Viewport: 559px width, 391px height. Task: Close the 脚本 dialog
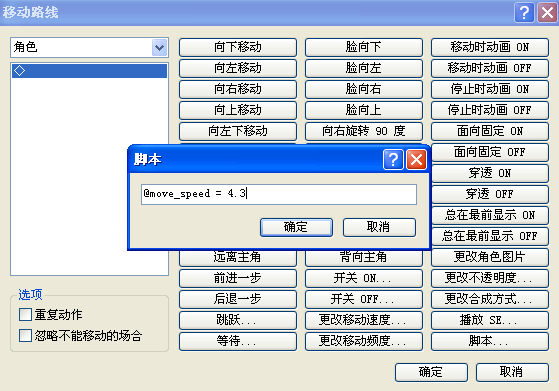[416, 159]
